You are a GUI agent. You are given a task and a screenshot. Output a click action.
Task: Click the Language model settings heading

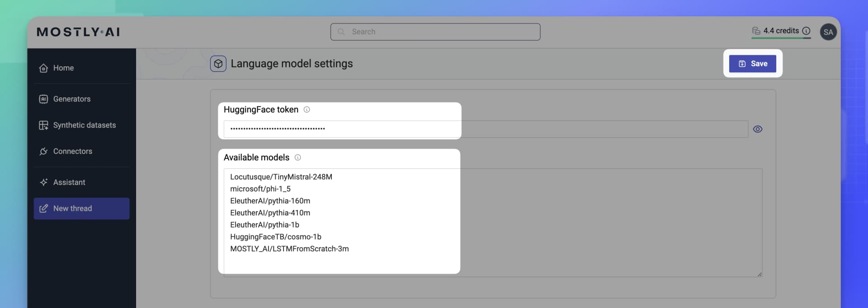click(292, 64)
